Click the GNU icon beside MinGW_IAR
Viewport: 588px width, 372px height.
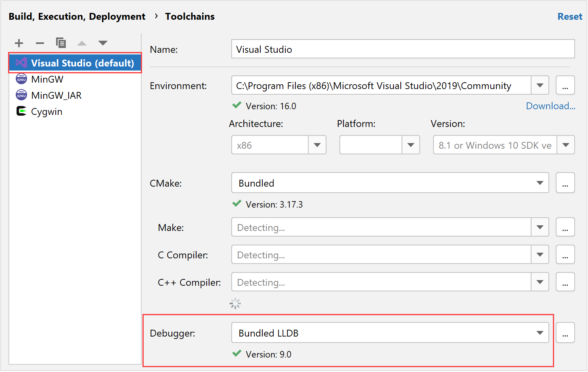21,95
